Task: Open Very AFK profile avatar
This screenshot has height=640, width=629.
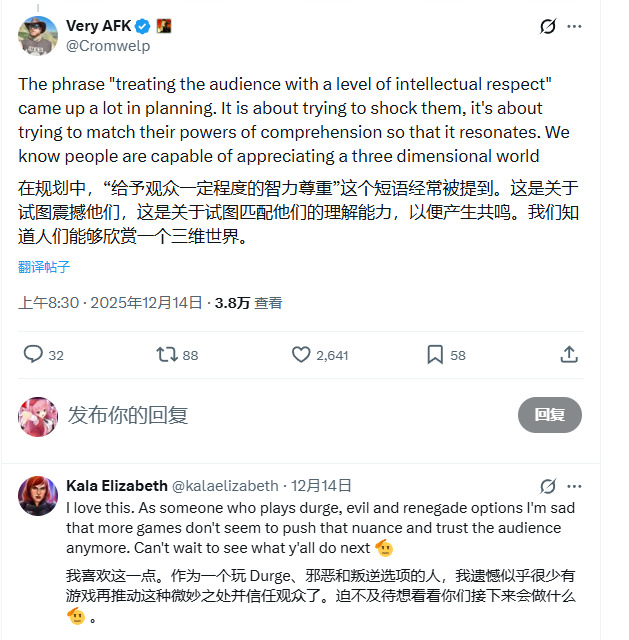Action: [38, 35]
